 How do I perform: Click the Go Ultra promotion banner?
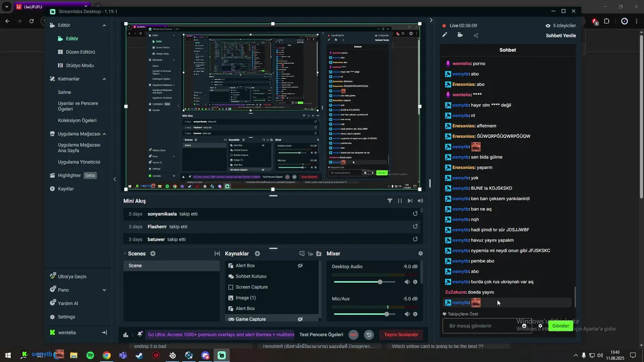[221, 334]
